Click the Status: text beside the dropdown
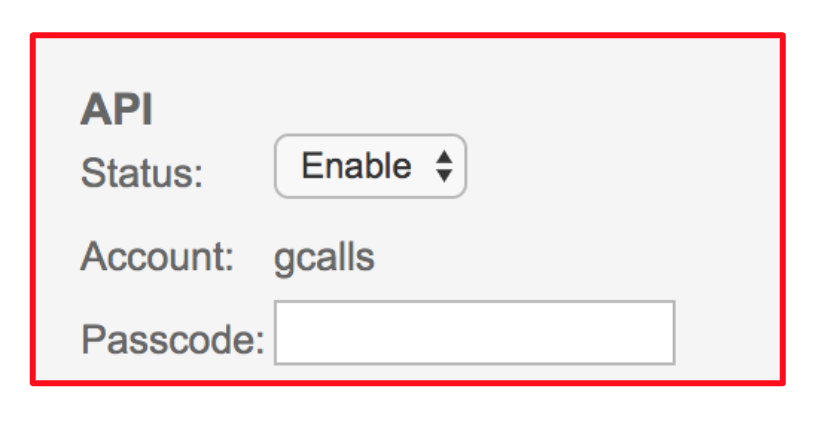Viewport: 818px width, 424px height. pos(141,173)
